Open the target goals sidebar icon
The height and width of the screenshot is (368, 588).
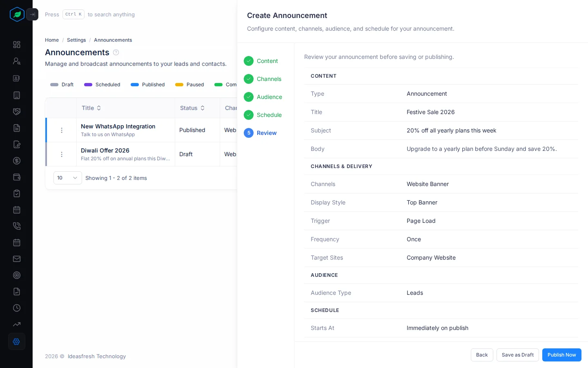tap(17, 275)
